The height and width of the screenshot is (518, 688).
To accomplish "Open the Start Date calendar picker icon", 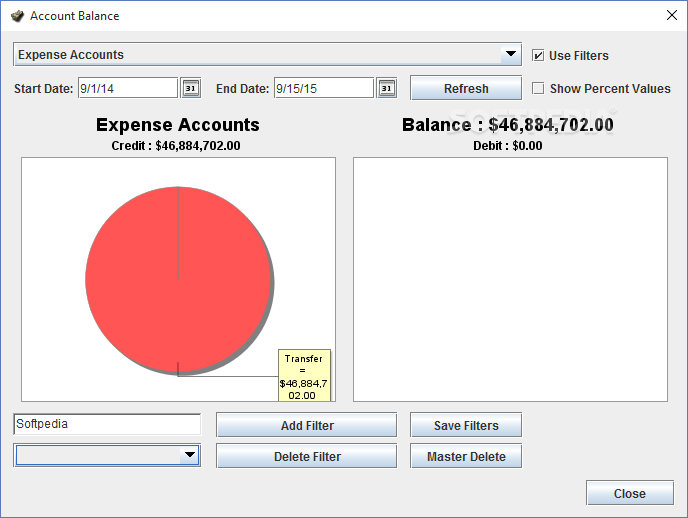I will [191, 88].
